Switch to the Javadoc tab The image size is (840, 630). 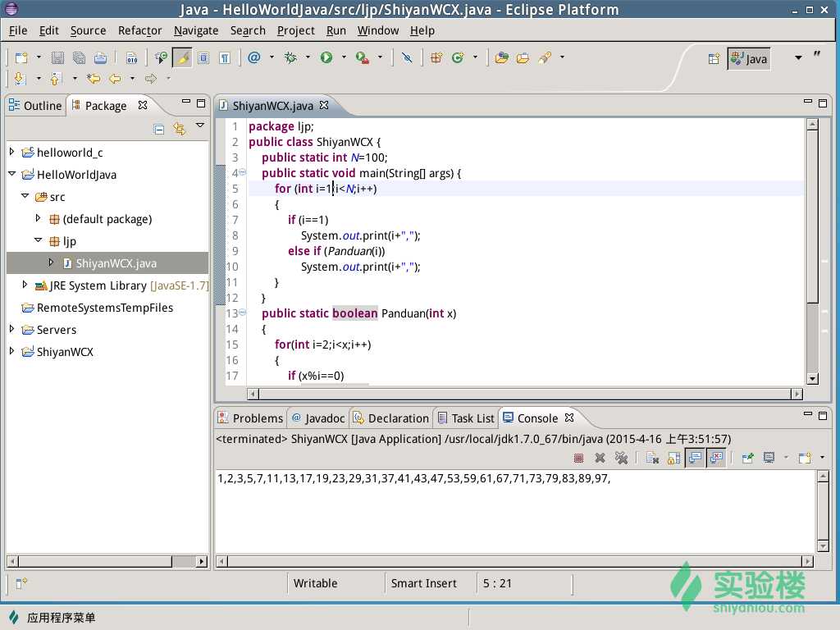click(x=319, y=418)
